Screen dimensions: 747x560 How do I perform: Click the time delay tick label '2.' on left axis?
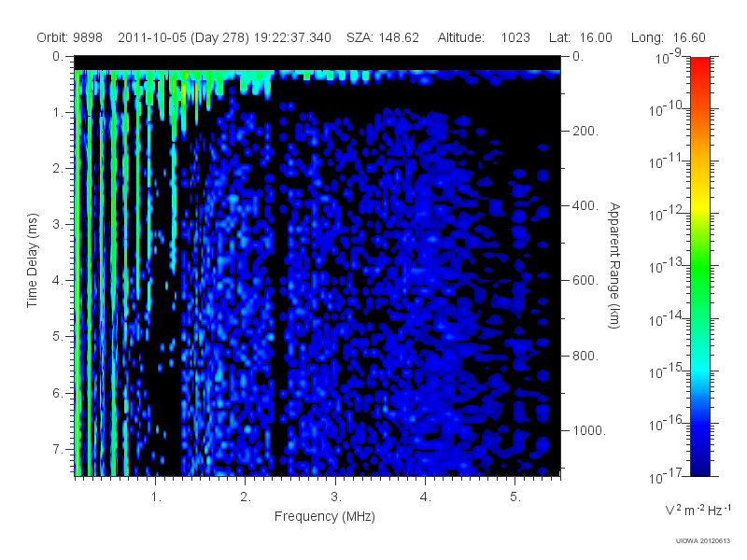tap(58, 169)
